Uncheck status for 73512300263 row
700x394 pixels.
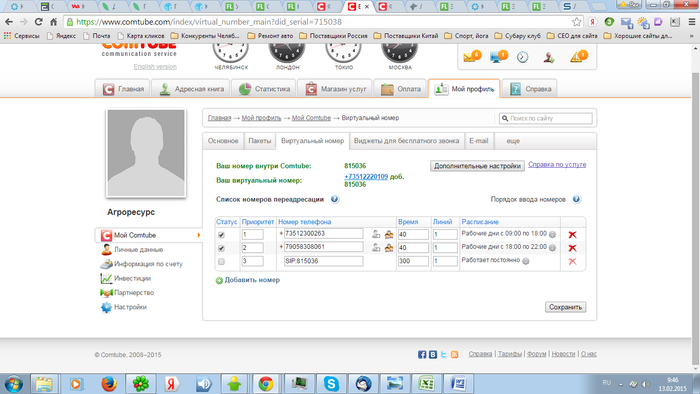(221, 235)
